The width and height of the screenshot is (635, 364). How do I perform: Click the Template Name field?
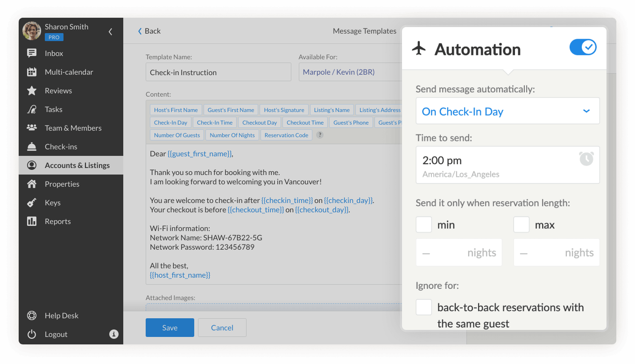point(219,72)
